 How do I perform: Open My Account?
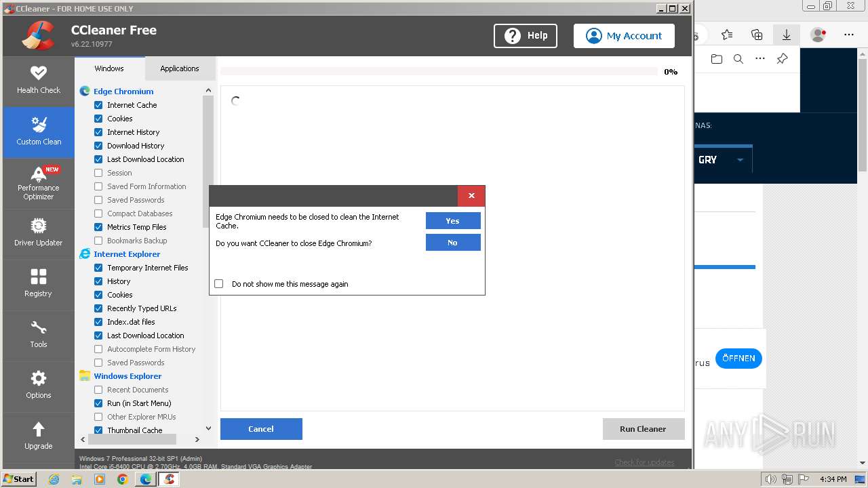624,36
